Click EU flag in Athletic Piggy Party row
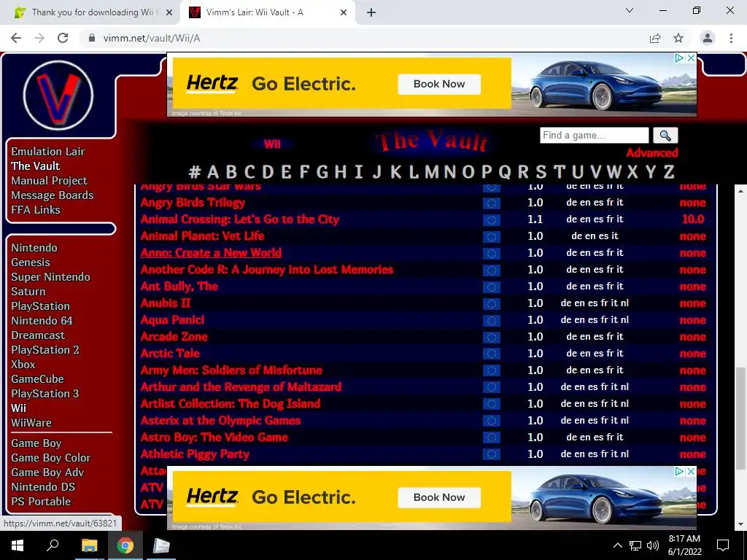This screenshot has width=747, height=560. tap(491, 455)
